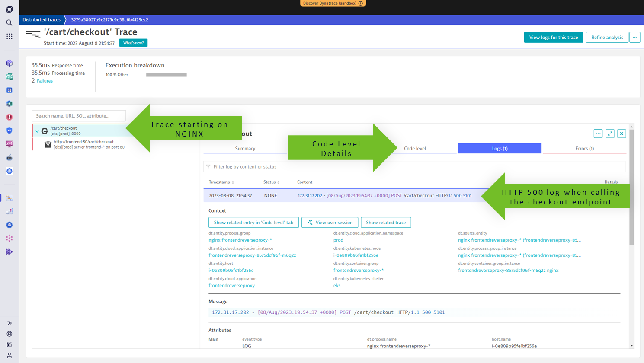Open the teal layered hexagon app icon
Viewport: 644px width, 363px height.
[9, 104]
